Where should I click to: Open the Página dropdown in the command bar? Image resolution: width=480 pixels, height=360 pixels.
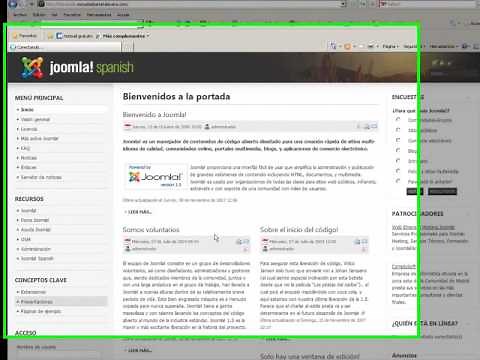(x=390, y=46)
